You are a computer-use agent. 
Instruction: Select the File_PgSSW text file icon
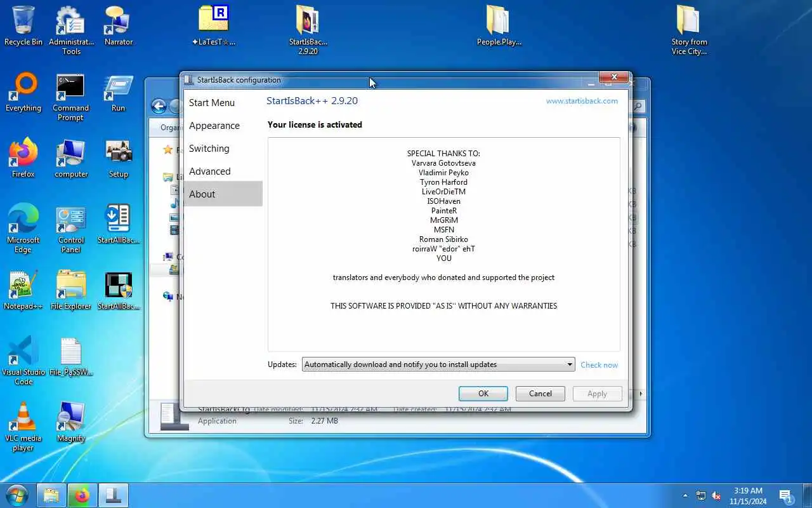tap(71, 356)
